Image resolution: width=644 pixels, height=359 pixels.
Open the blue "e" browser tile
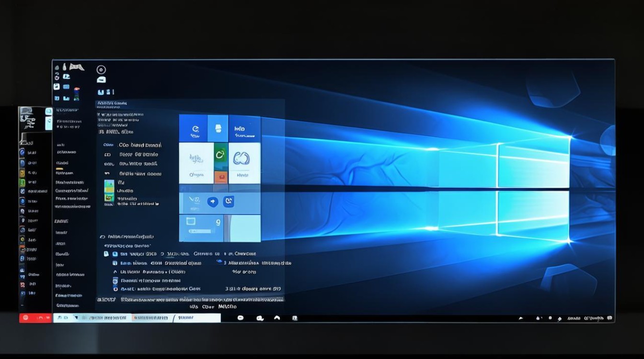click(193, 128)
